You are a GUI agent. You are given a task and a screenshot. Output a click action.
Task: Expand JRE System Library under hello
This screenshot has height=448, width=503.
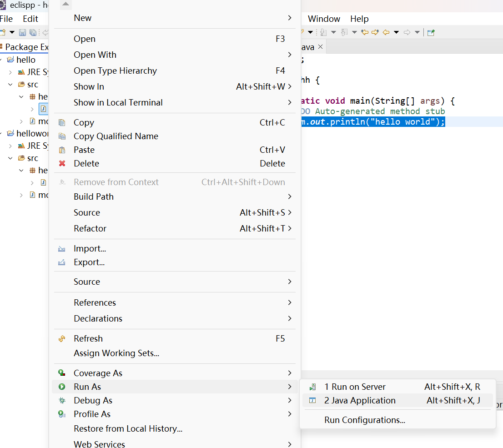(10, 72)
